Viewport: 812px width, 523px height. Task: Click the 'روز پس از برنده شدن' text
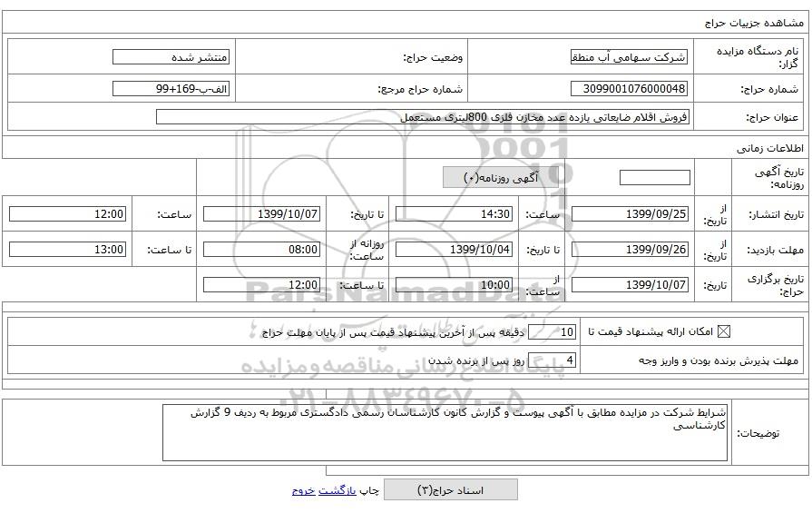point(476,360)
